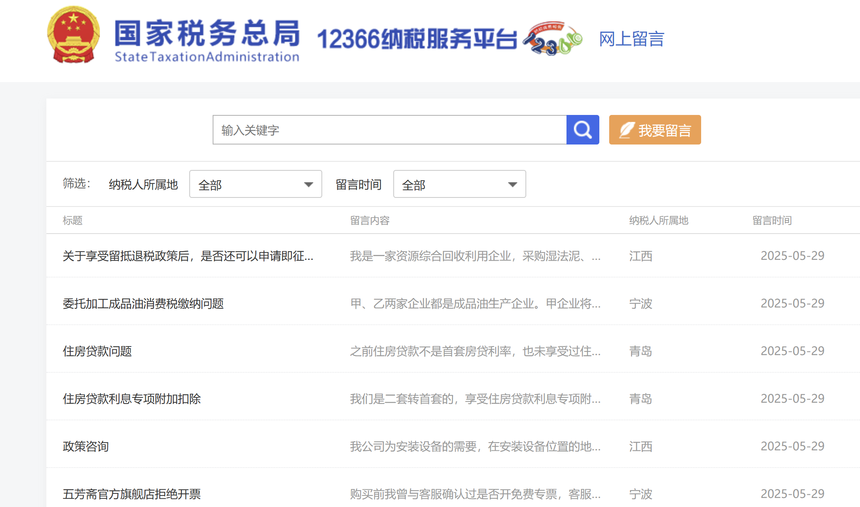This screenshot has height=507, width=860.
Task: Open message 住房贷款利息专项附加扣除
Action: tap(132, 399)
